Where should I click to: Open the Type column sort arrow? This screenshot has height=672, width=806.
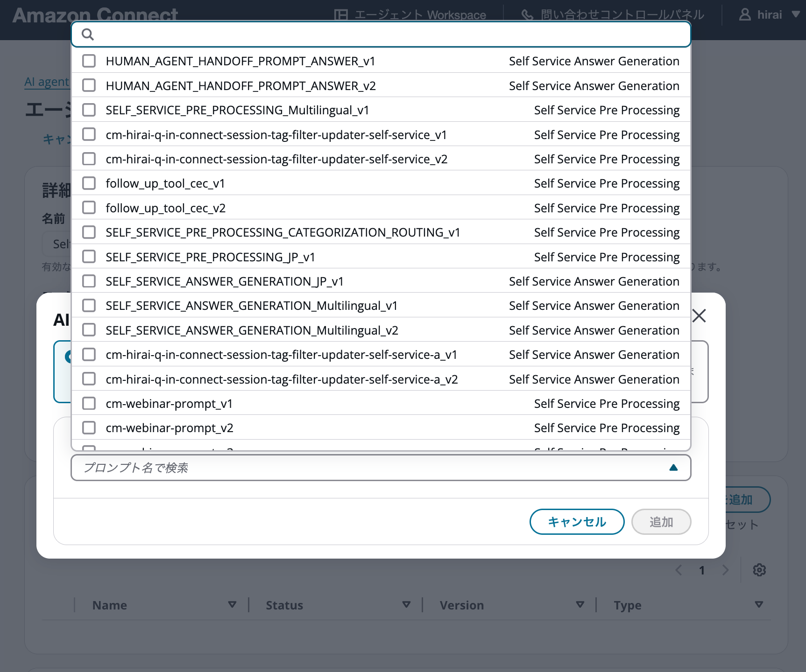(x=759, y=605)
